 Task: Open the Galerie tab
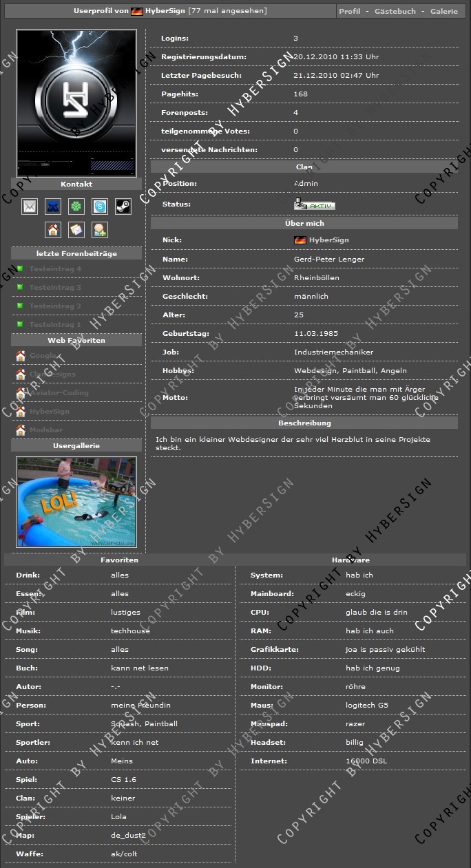(x=444, y=11)
